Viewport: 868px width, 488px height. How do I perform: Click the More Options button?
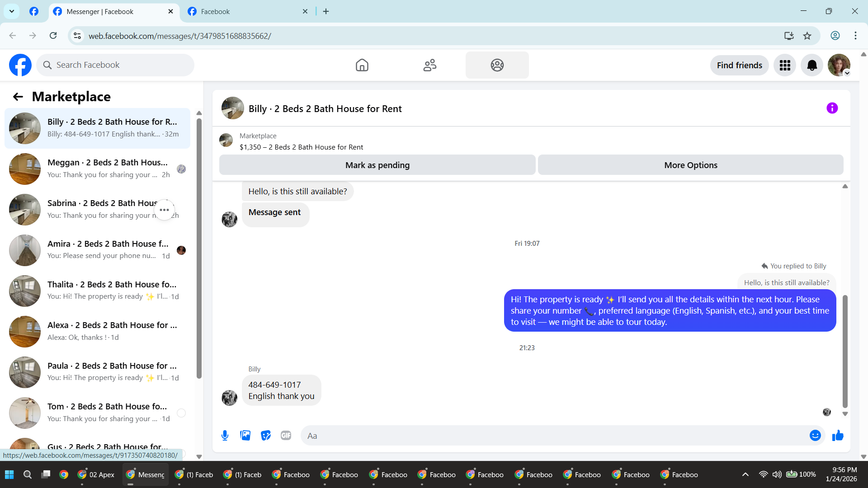coord(690,165)
